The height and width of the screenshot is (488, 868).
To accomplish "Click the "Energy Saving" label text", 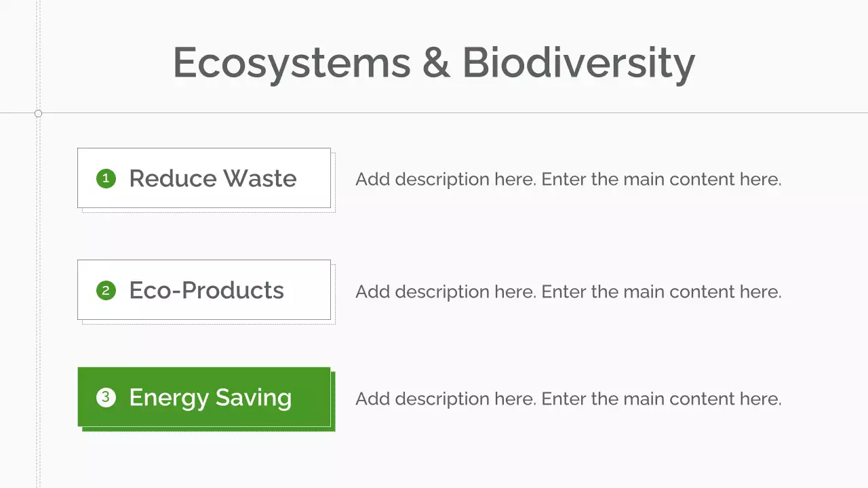I will tap(210, 397).
